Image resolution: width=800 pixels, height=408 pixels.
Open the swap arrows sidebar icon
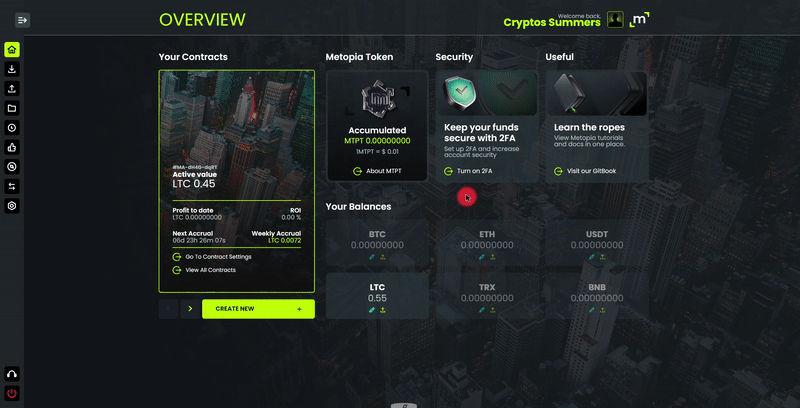12,187
